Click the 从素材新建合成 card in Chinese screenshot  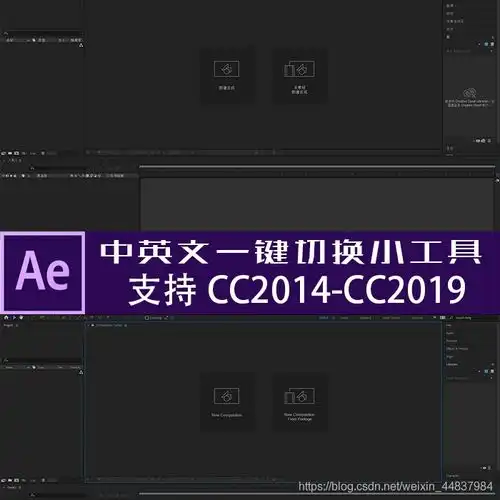(x=299, y=75)
